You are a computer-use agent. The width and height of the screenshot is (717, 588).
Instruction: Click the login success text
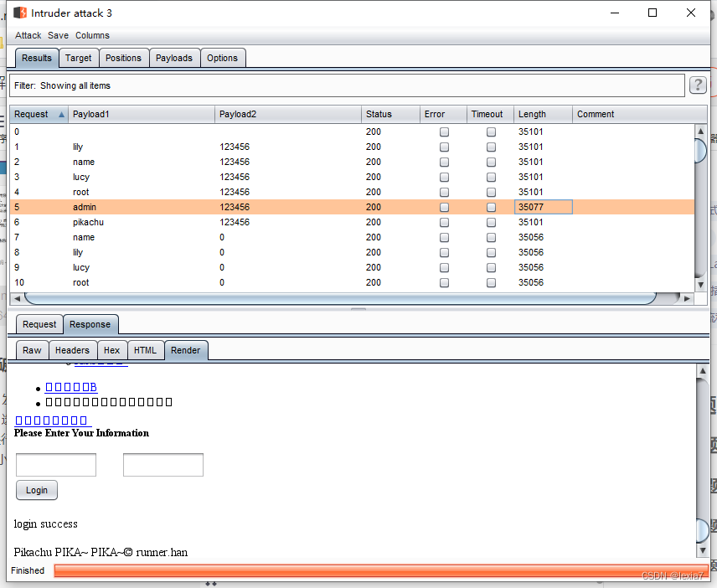coord(46,524)
